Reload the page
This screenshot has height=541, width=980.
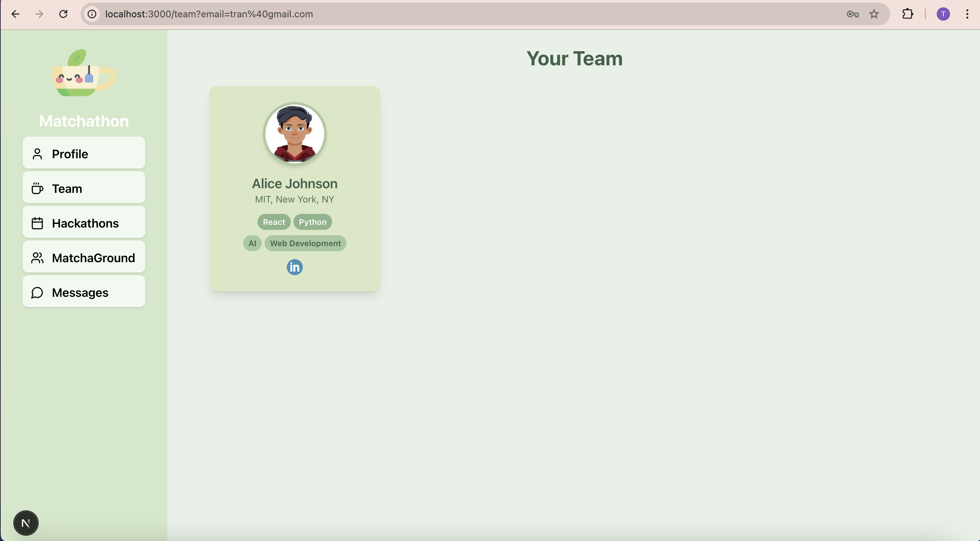[63, 14]
